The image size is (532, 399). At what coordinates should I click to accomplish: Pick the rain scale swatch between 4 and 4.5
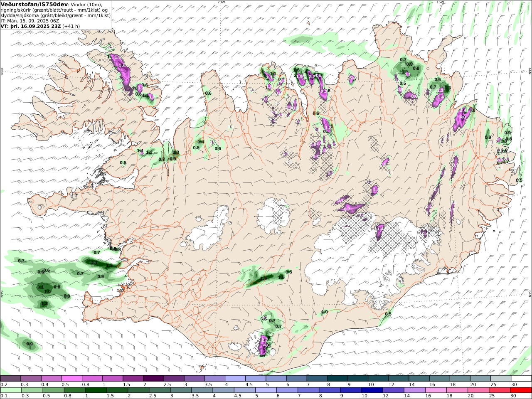coord(223,390)
